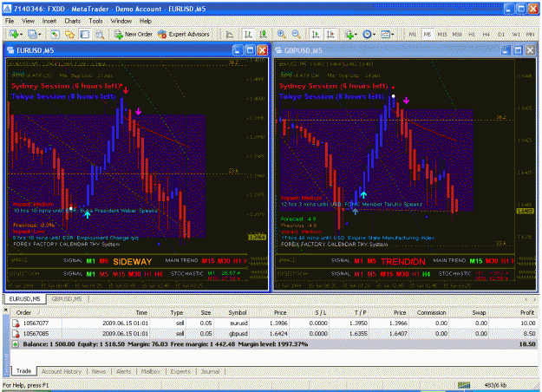The width and height of the screenshot is (542, 392).
Task: Switch to the EURUSD,M5 chart tab
Action: (24, 299)
